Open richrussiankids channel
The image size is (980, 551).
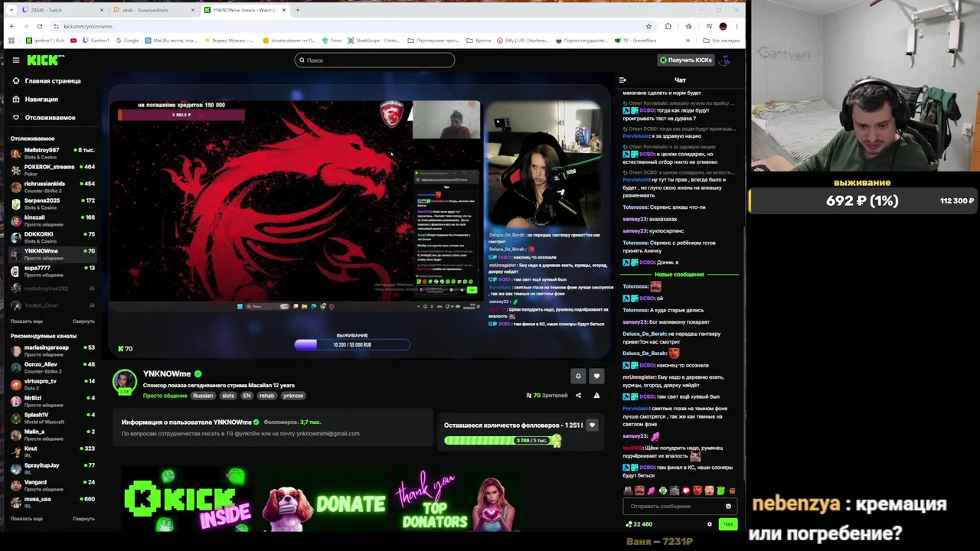(x=52, y=186)
